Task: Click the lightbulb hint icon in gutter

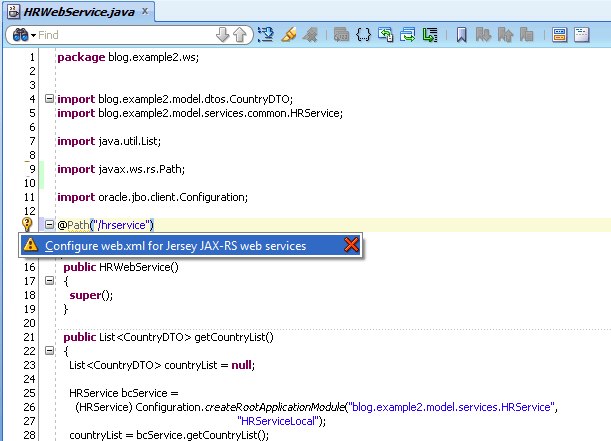Action: coord(27,224)
